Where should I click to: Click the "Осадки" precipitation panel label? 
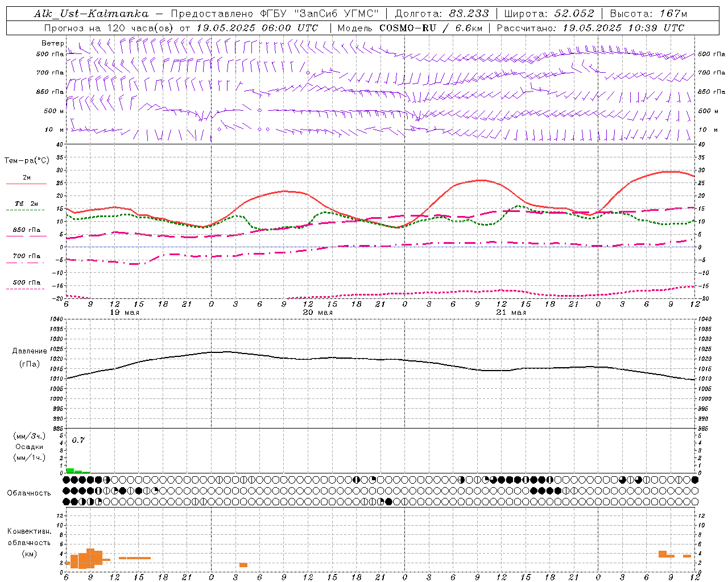click(29, 447)
